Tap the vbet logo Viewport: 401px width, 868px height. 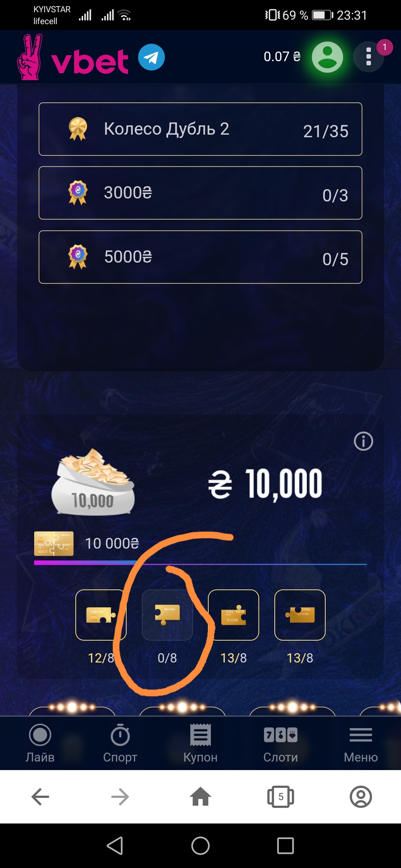coord(73,57)
